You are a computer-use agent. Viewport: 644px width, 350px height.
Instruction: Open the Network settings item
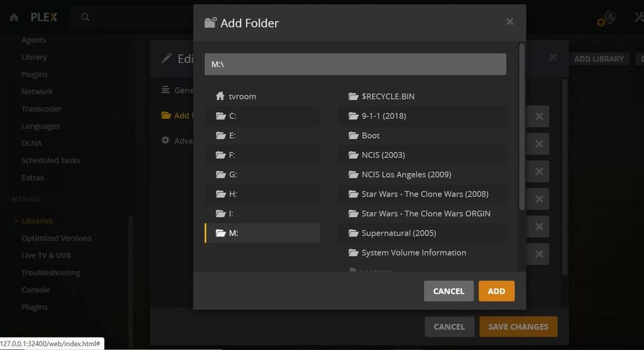[x=37, y=91]
